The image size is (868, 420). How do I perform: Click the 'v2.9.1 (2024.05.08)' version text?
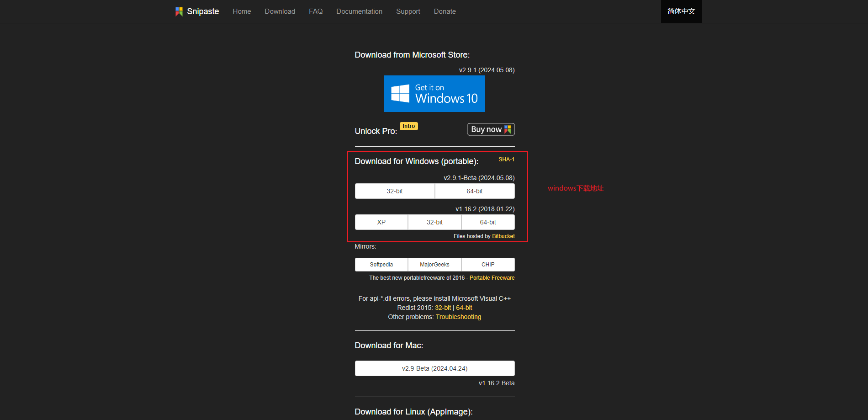pyautogui.click(x=487, y=70)
